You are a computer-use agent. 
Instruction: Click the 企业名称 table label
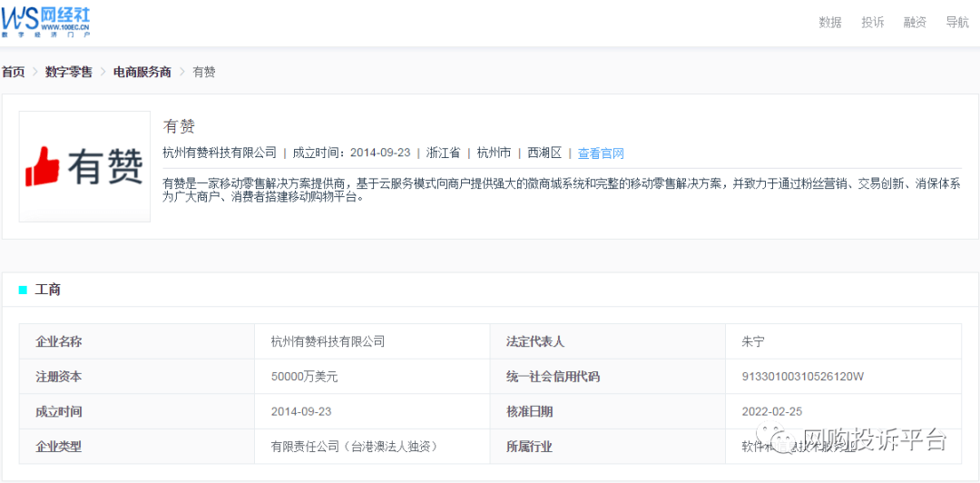pyautogui.click(x=59, y=341)
